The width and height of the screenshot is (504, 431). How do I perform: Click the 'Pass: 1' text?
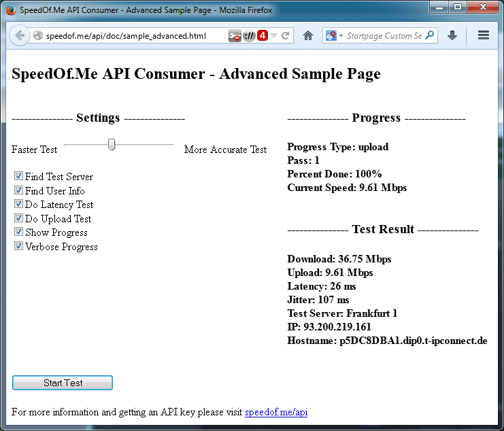coord(303,160)
